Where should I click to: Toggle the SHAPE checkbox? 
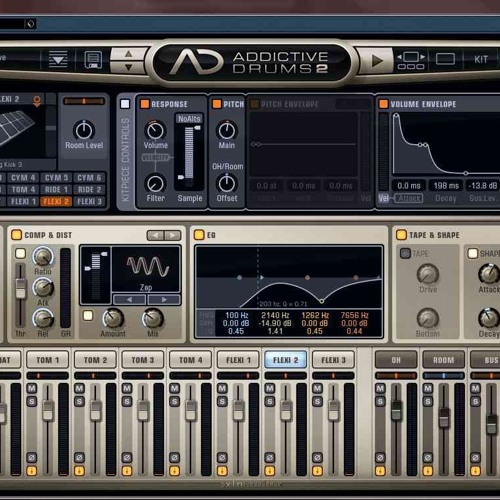click(x=473, y=253)
